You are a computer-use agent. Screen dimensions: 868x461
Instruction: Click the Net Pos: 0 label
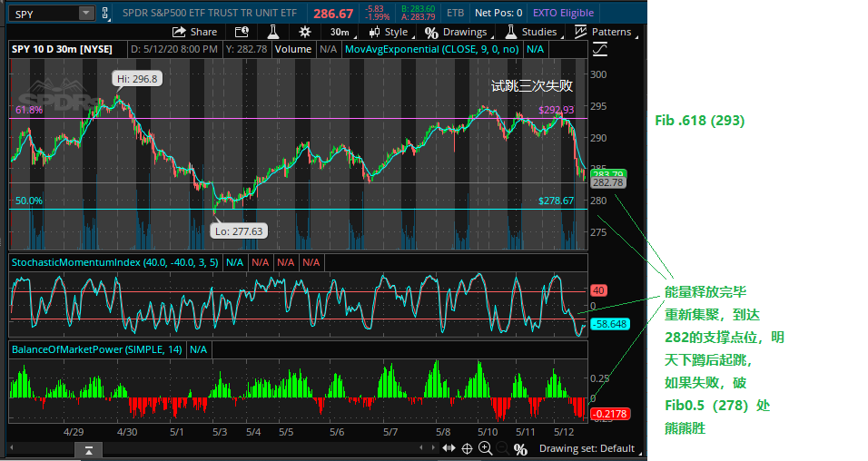(498, 13)
